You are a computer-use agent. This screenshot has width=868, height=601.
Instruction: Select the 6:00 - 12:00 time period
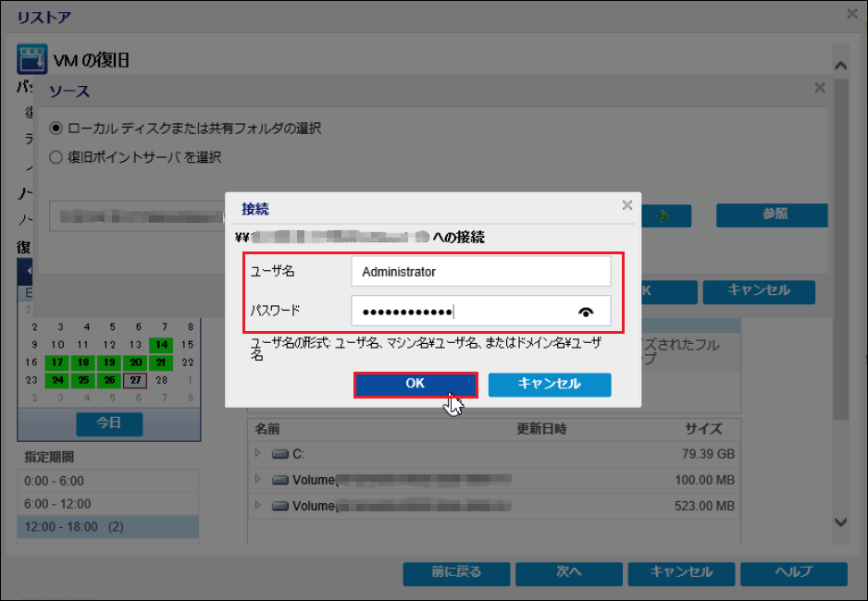(x=108, y=504)
